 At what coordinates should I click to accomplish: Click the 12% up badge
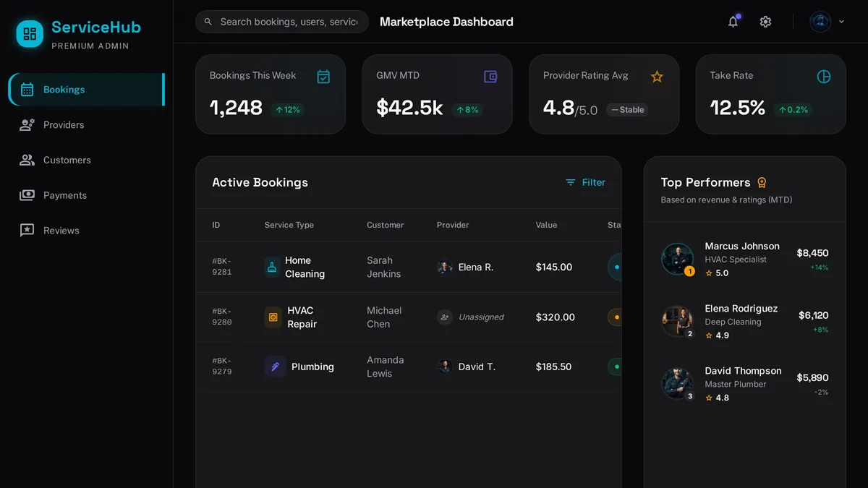tap(288, 110)
